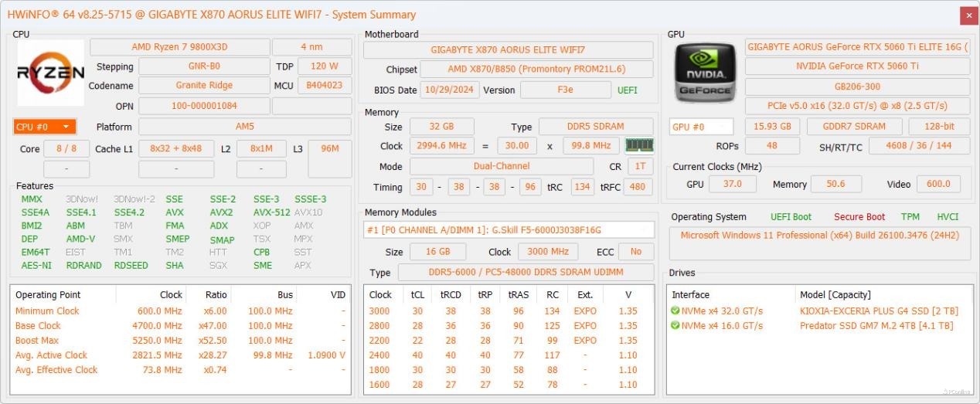The width and height of the screenshot is (980, 404).
Task: Click the RDSEED feature label
Action: click(131, 265)
